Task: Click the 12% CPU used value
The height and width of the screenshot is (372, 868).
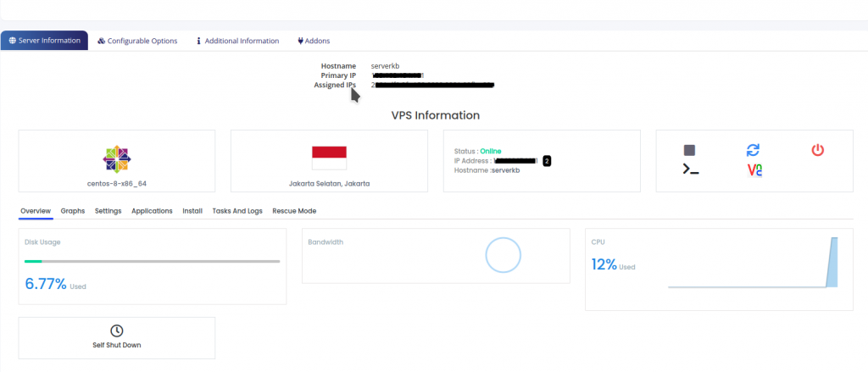Action: [604, 264]
